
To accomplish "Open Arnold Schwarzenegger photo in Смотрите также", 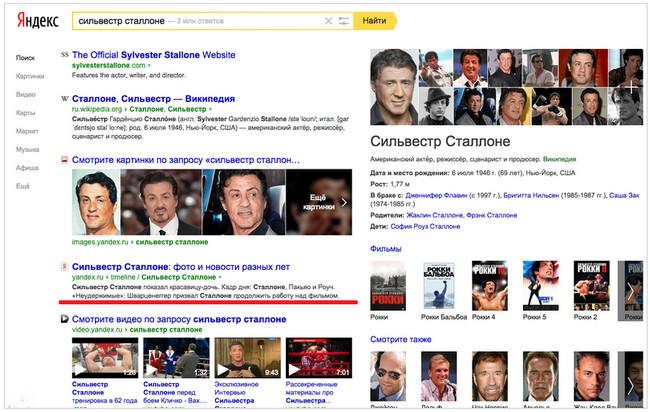I will click(x=541, y=376).
